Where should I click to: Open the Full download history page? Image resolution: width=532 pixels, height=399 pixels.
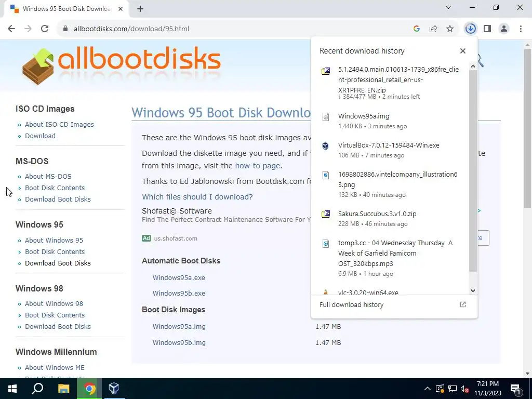pyautogui.click(x=394, y=304)
